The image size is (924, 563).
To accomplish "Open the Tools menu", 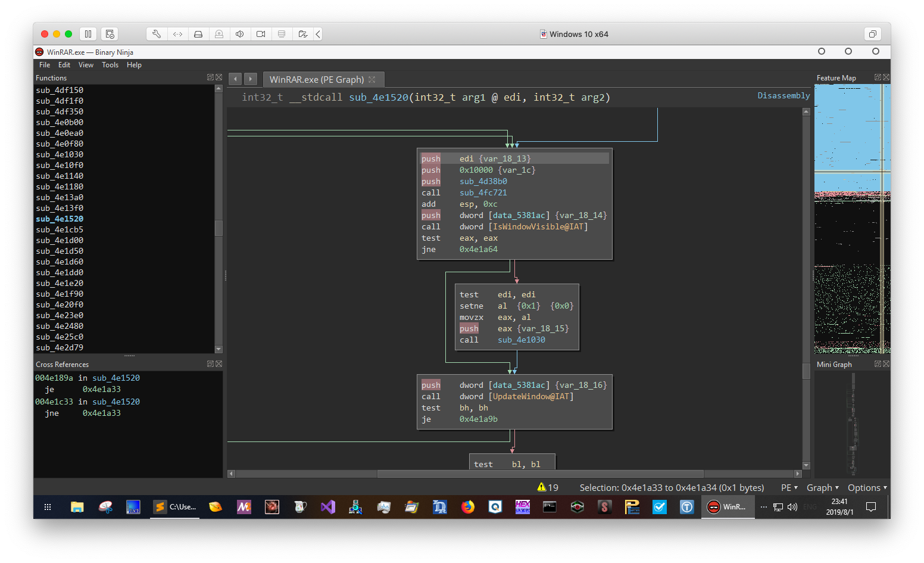I will point(110,65).
